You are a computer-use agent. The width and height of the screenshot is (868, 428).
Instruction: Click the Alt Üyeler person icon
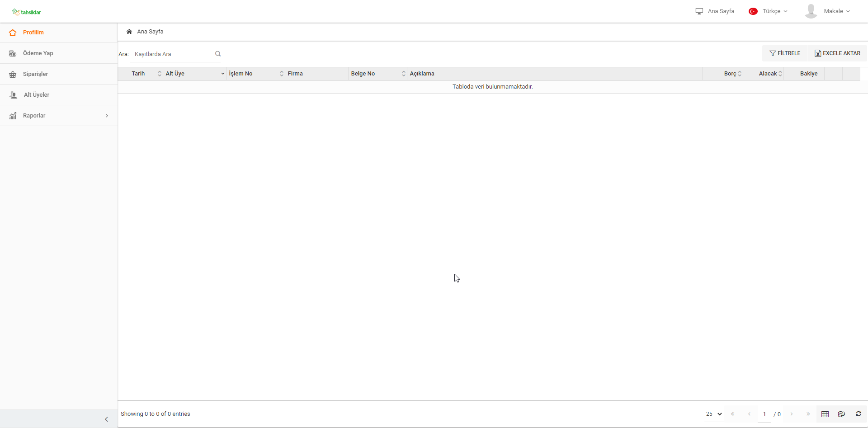tap(13, 95)
